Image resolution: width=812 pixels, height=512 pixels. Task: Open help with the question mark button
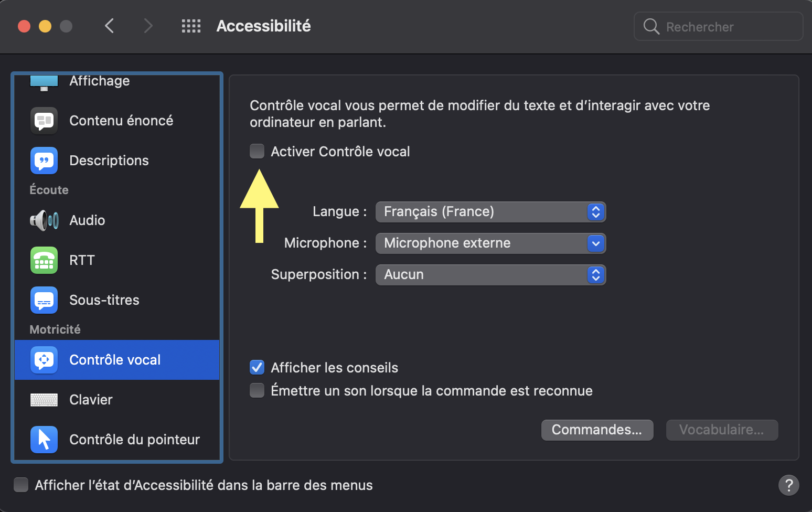pyautogui.click(x=789, y=485)
